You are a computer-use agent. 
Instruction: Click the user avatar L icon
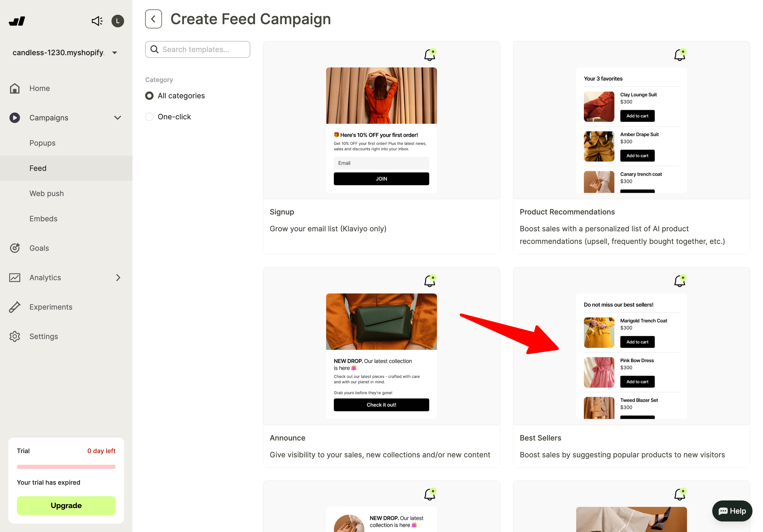(118, 21)
